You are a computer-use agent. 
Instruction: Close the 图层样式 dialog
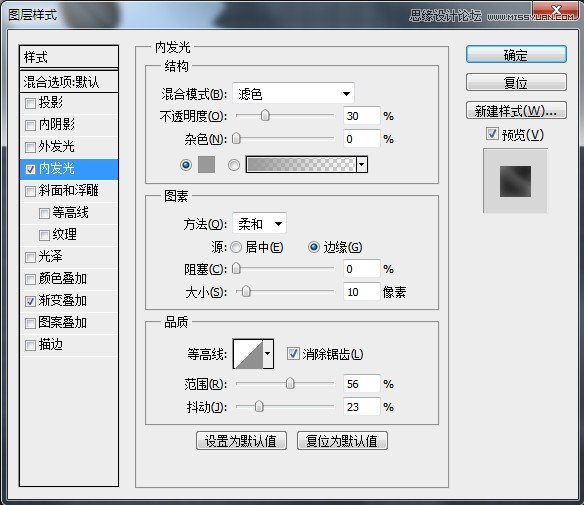556,10
